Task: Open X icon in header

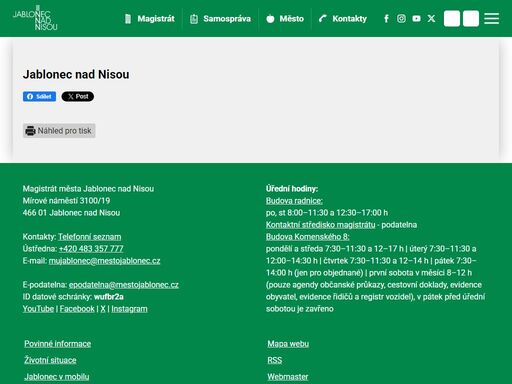Action: coord(431,18)
